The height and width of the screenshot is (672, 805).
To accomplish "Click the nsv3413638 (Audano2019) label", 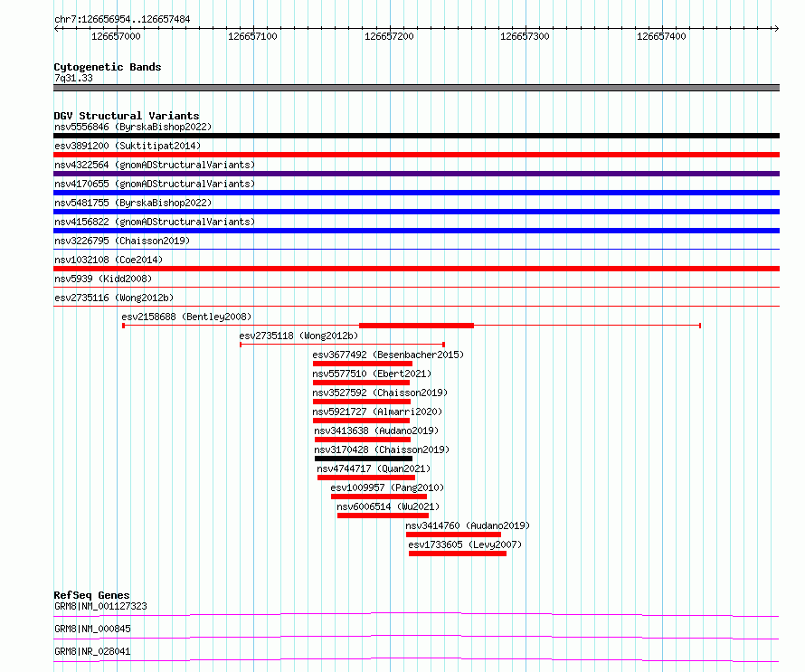I will [x=376, y=431].
